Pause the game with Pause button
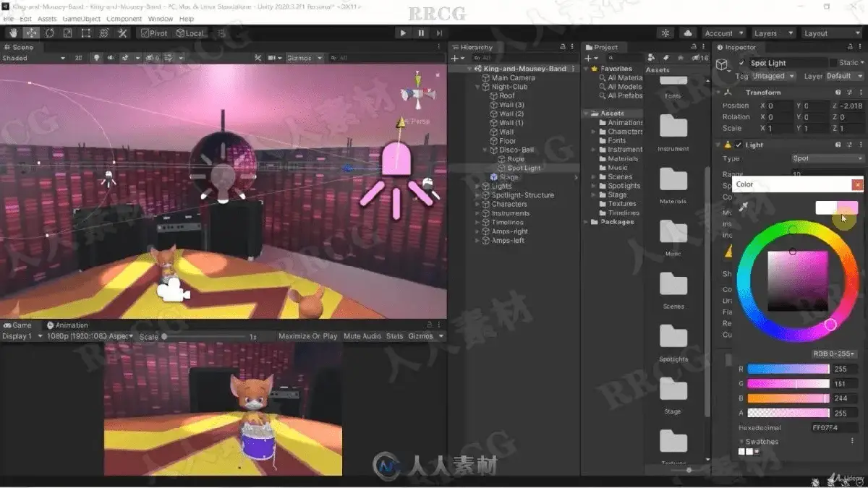This screenshot has width=868, height=488. tap(421, 33)
